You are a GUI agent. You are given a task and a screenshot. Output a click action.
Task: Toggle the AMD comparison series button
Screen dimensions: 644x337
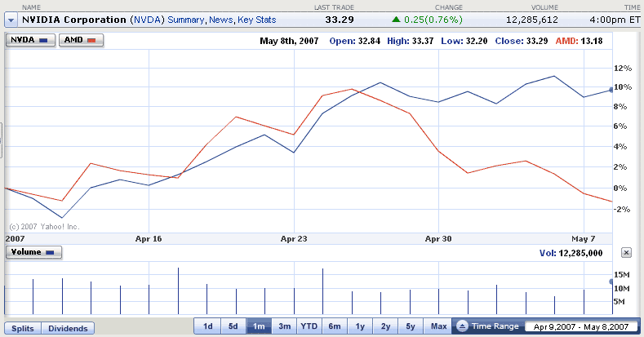coord(81,40)
